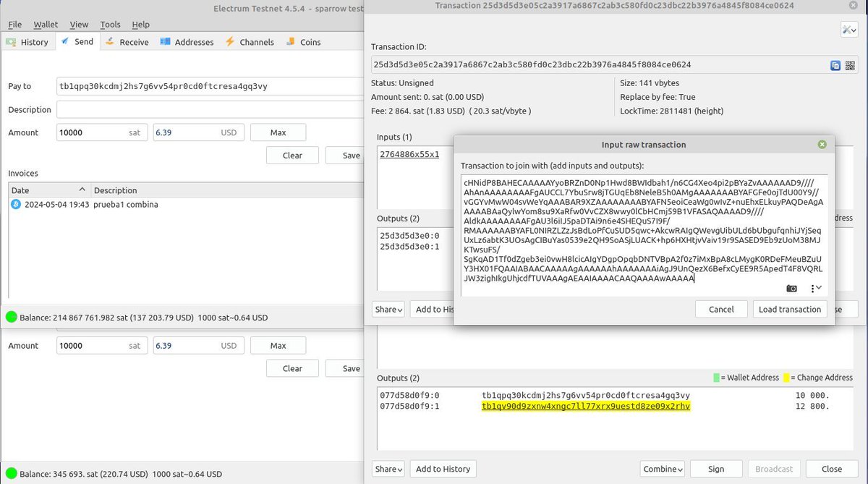868x484 pixels.
Task: Click the Description input field
Action: tap(210, 110)
